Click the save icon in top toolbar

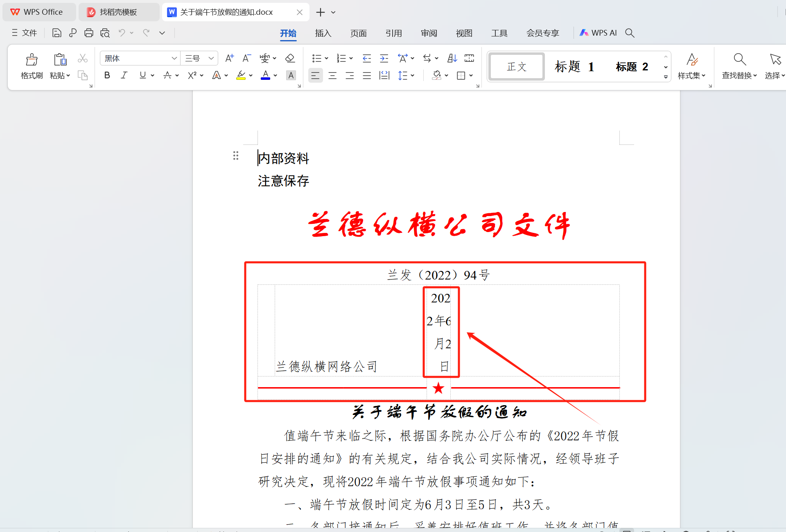(57, 33)
